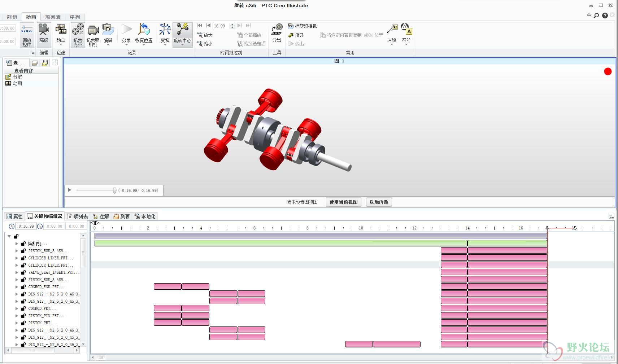Viewport: 618px width, 364px height.
Task: Click the keyframe editor 0:16.99 field
Action: coord(26,226)
